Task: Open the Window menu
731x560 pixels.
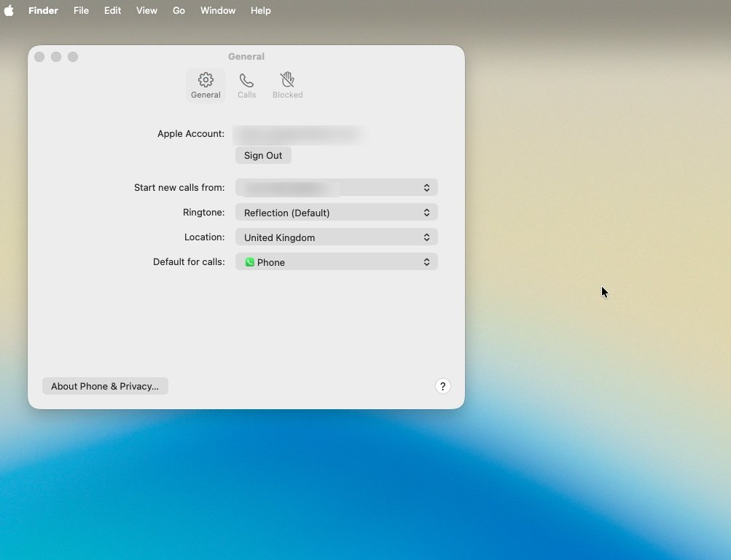Action: pyautogui.click(x=218, y=11)
